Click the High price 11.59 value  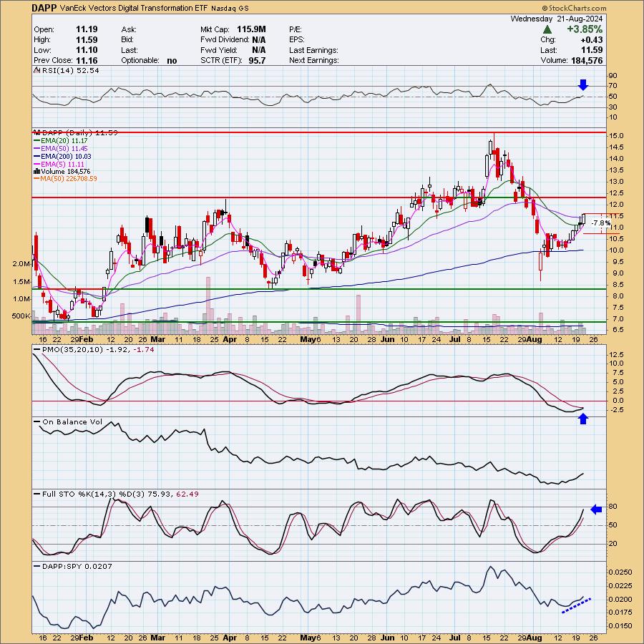tap(87, 39)
